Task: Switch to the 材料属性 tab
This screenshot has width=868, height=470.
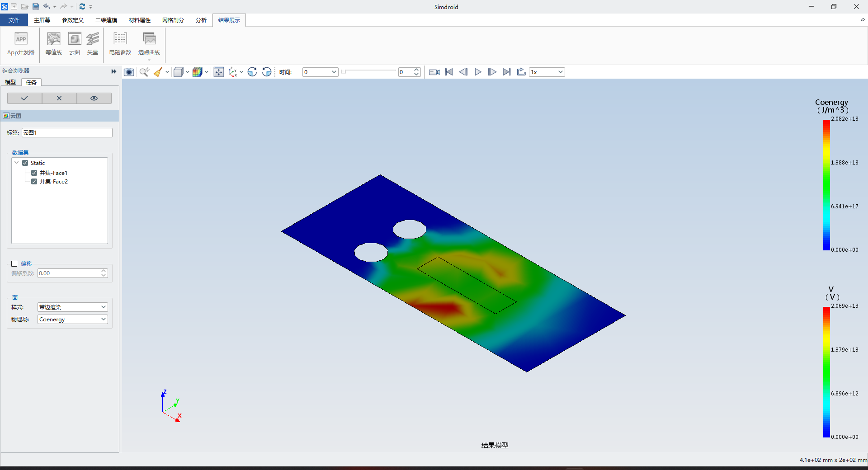Action: coord(140,20)
